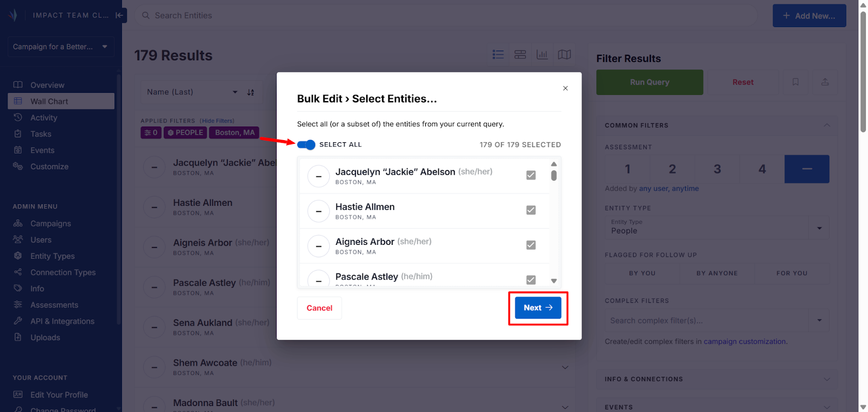Image resolution: width=868 pixels, height=412 pixels.
Task: Open the campaign selector dropdown
Action: [61, 47]
